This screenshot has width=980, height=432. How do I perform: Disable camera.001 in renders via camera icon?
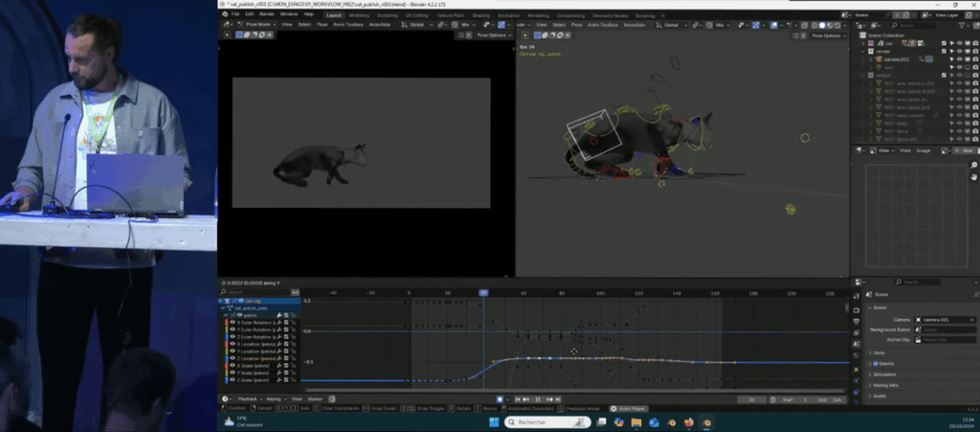[975, 59]
